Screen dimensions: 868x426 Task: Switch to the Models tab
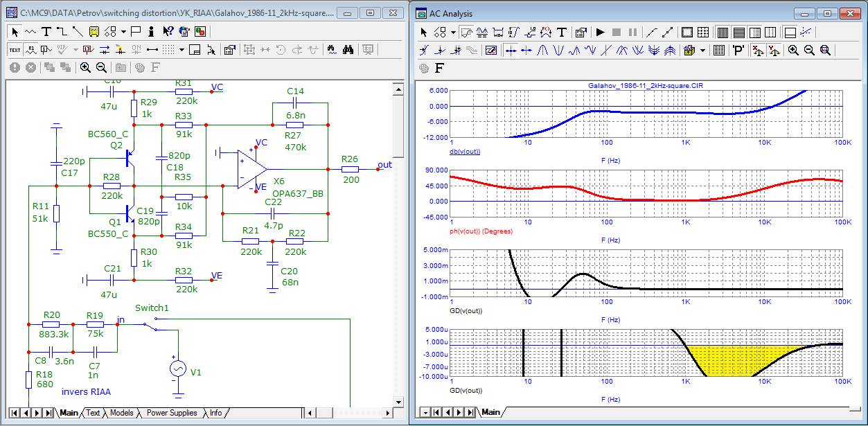click(122, 413)
